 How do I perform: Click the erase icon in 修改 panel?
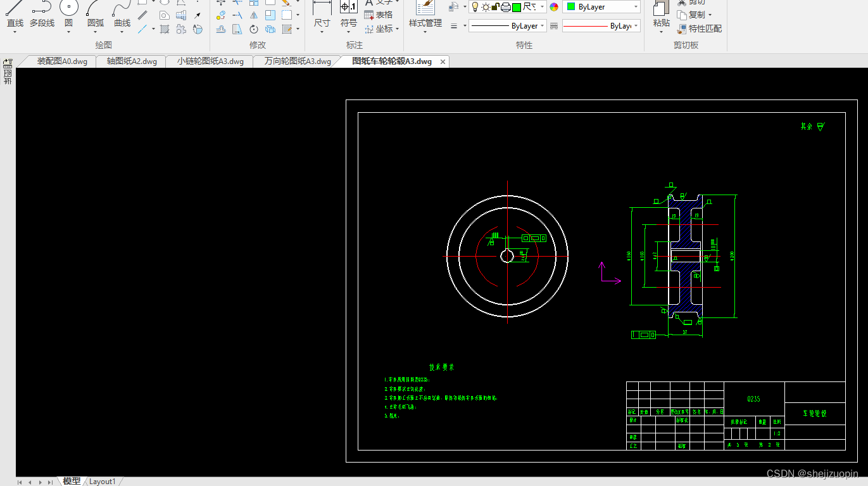[286, 3]
